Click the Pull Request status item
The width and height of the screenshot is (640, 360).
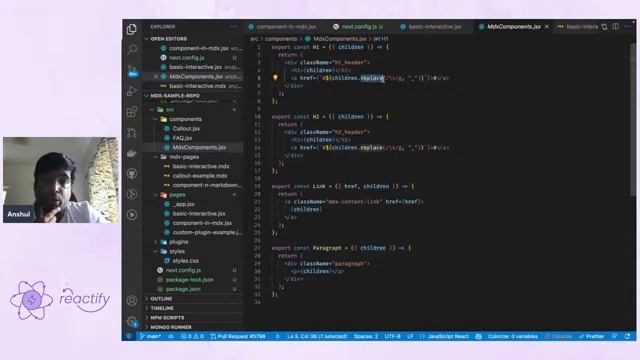click(x=238, y=336)
